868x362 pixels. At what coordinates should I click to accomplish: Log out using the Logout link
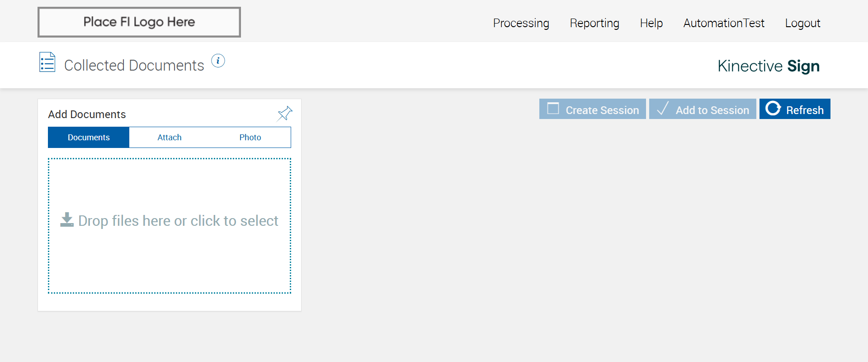click(x=802, y=23)
